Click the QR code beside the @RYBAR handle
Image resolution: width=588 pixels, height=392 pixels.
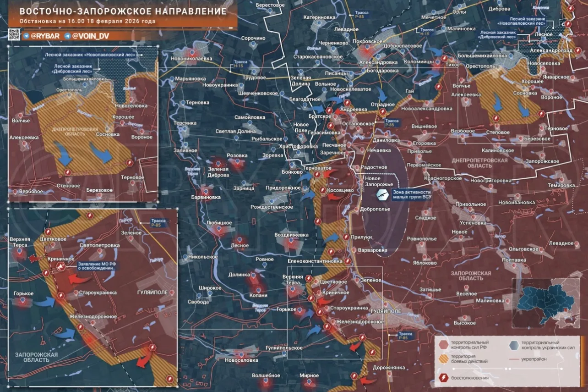pyautogui.click(x=14, y=35)
